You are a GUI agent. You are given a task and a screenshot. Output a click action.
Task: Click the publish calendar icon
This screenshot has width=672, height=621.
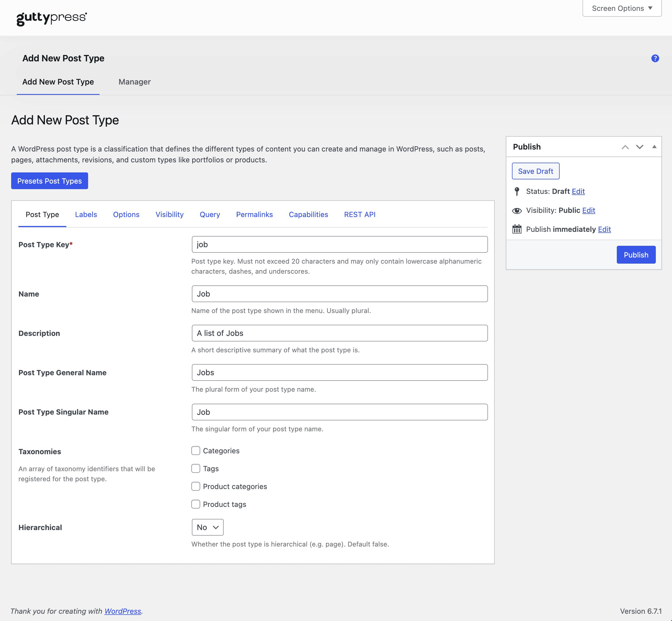tap(517, 229)
